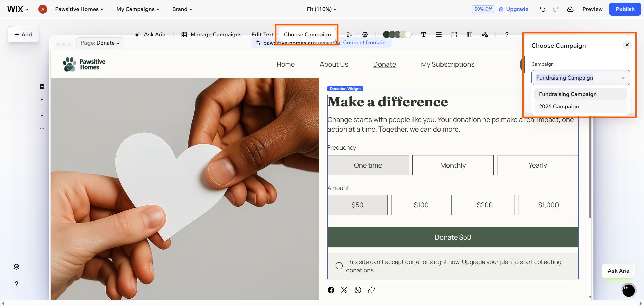Open the My Subscriptions nav item
The image size is (644, 306).
pos(448,64)
